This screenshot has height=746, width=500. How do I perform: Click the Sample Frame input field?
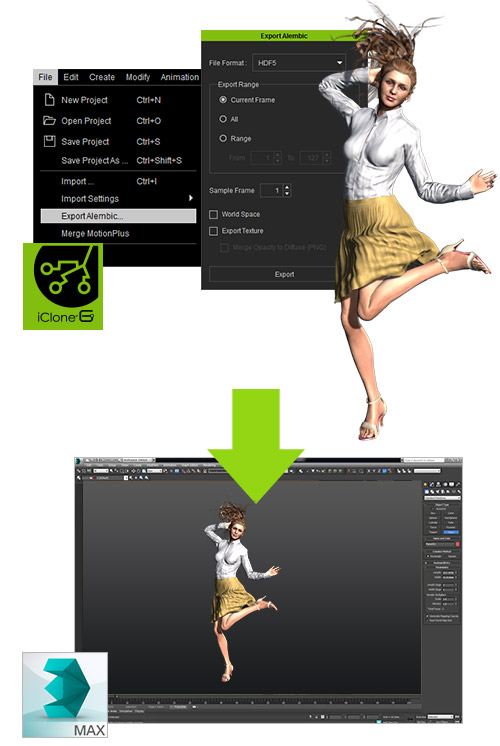click(x=272, y=190)
